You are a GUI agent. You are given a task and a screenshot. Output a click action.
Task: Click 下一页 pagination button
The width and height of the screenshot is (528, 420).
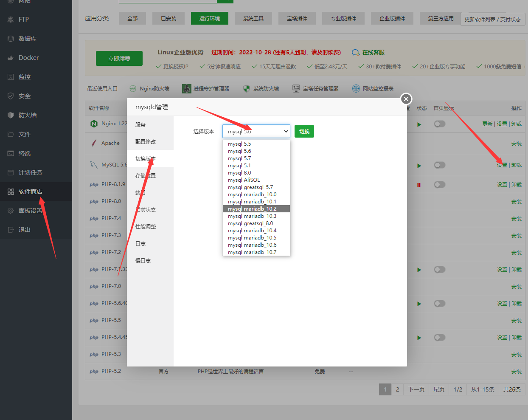[x=416, y=389]
